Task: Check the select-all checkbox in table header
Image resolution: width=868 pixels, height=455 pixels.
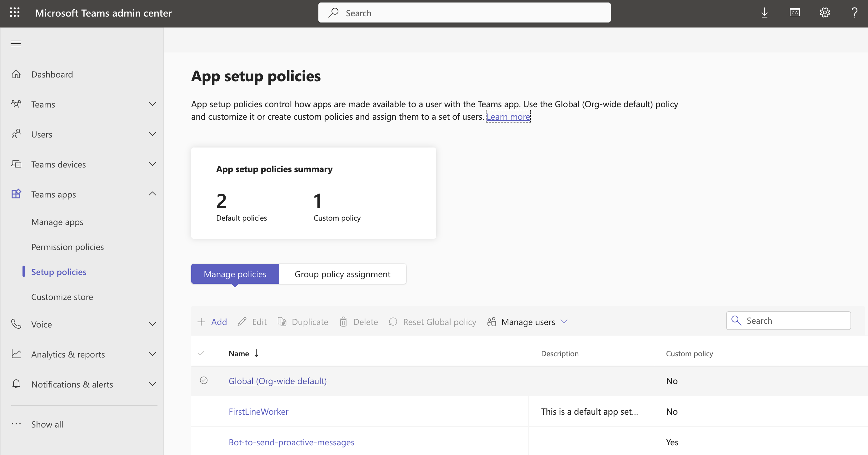Action: 201,353
